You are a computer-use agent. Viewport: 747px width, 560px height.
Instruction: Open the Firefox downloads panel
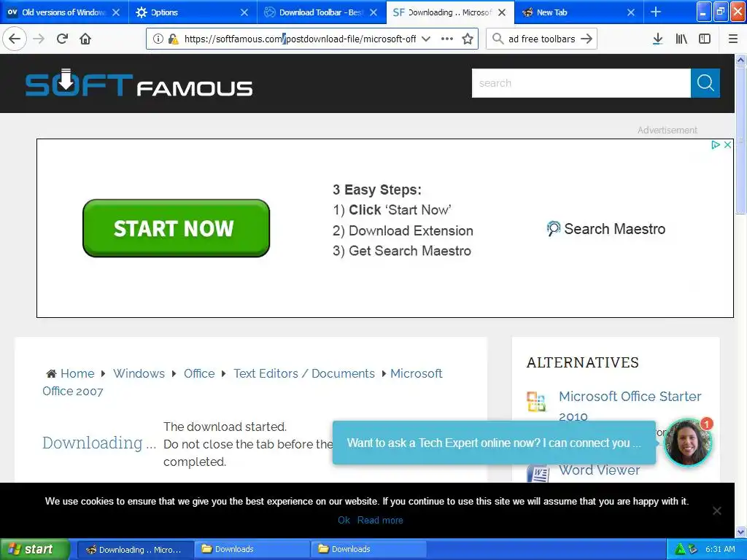click(x=657, y=39)
